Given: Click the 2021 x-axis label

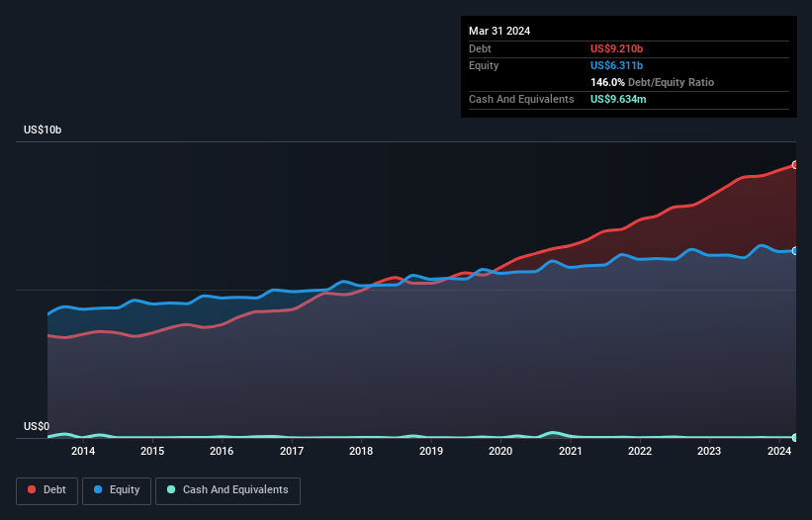Looking at the screenshot, I should [x=570, y=451].
